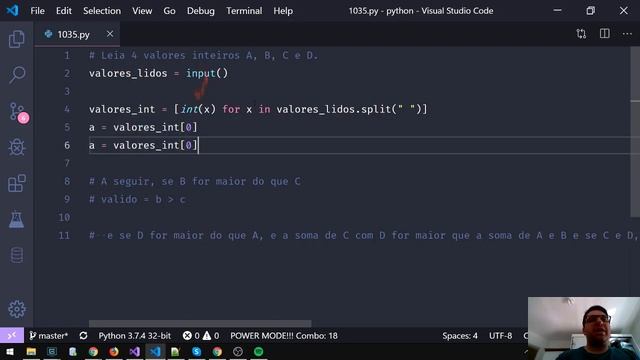Open Problems via errors and warnings counter
The width and height of the screenshot is (640, 360).
tap(201, 336)
